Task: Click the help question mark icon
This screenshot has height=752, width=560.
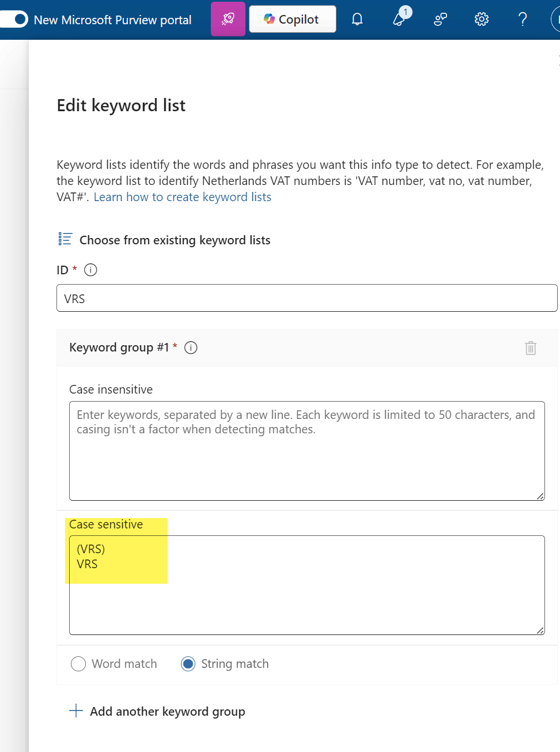Action: (x=523, y=20)
